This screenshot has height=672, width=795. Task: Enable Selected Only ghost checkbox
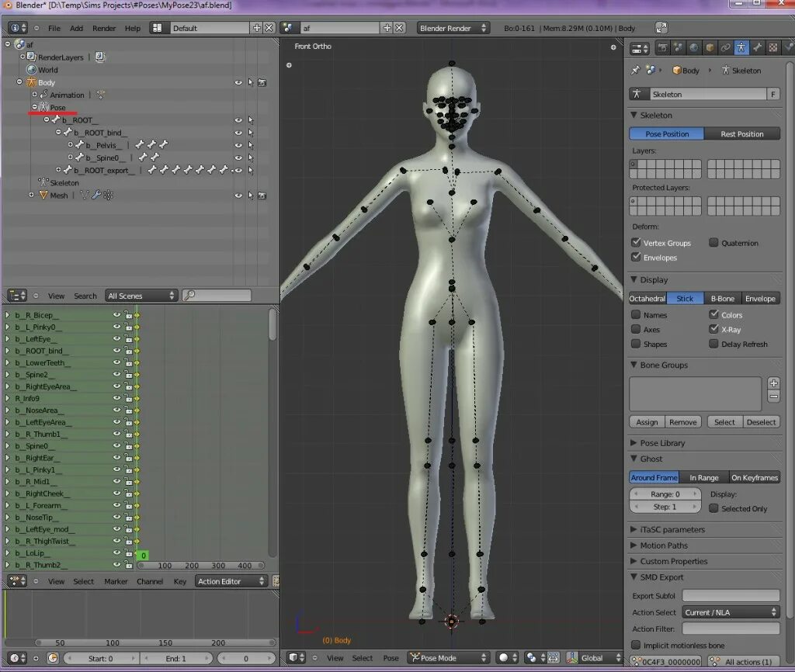713,507
